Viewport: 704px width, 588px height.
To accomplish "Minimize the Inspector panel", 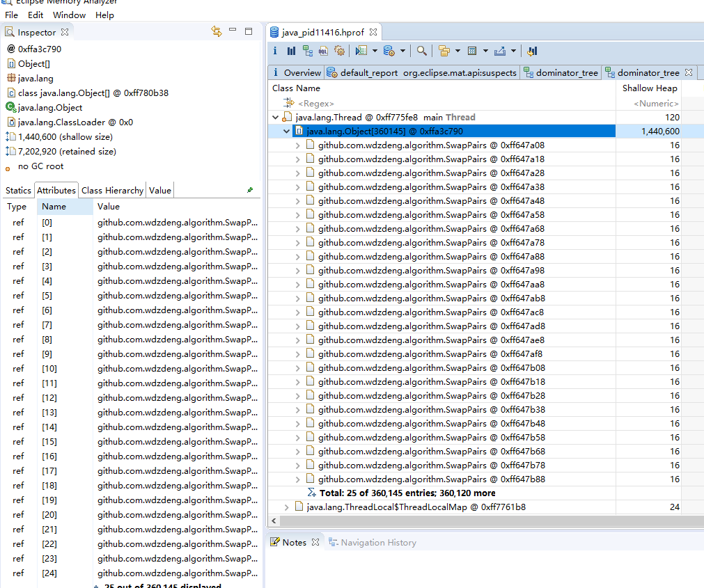I will 233,30.
